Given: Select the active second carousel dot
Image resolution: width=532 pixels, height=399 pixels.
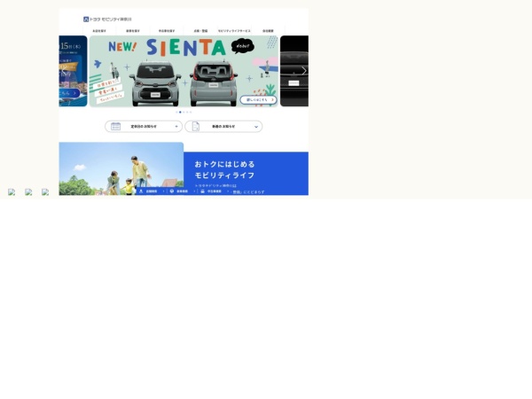Looking at the screenshot, I should click(x=180, y=112).
